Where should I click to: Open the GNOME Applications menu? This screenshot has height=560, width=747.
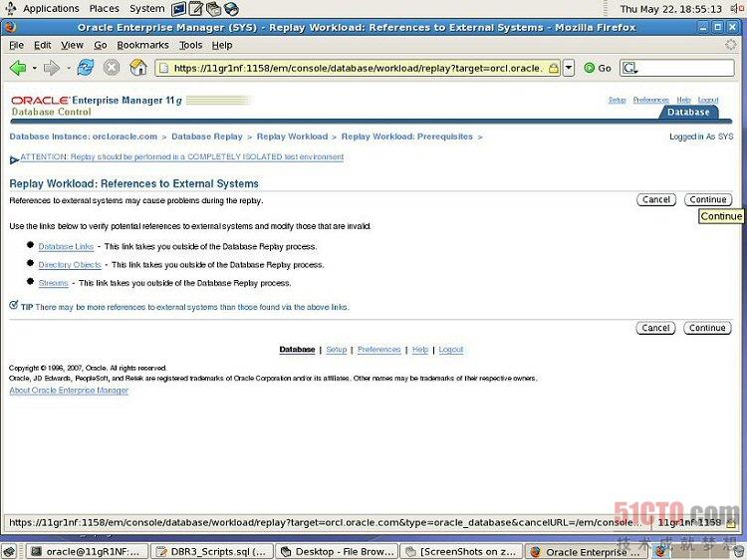click(x=50, y=9)
